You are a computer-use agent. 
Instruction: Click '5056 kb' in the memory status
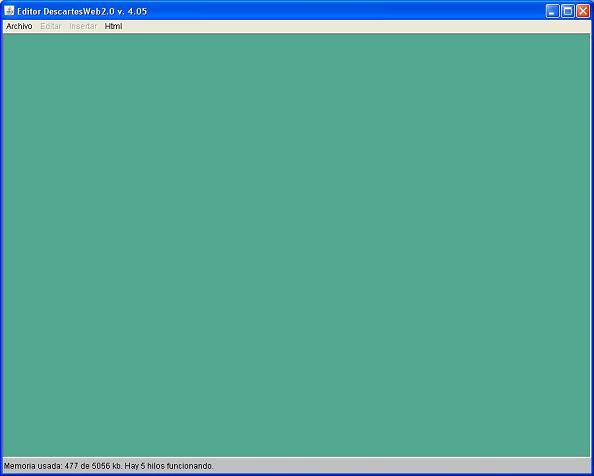107,466
